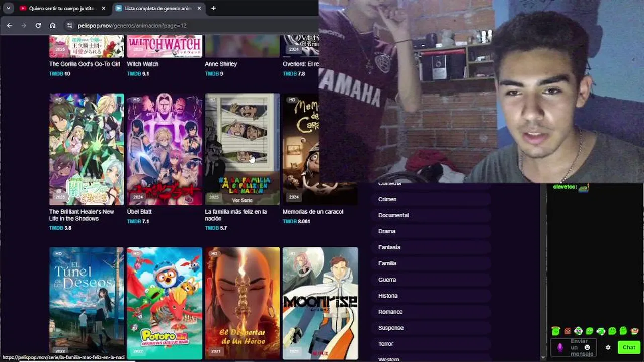644x362 pixels.
Task: Open La familia más feliz poster
Action: point(242,149)
